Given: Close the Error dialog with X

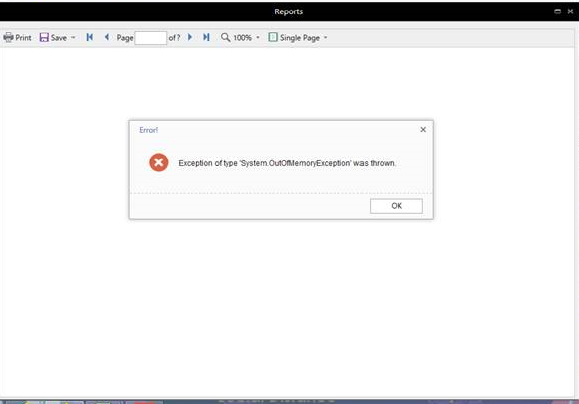Looking at the screenshot, I should click(423, 130).
